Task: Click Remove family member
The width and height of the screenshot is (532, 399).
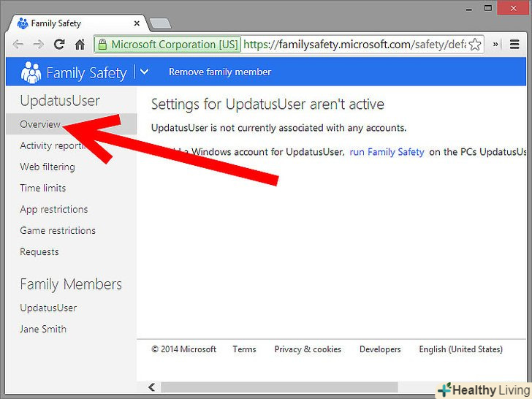Action: pos(220,72)
